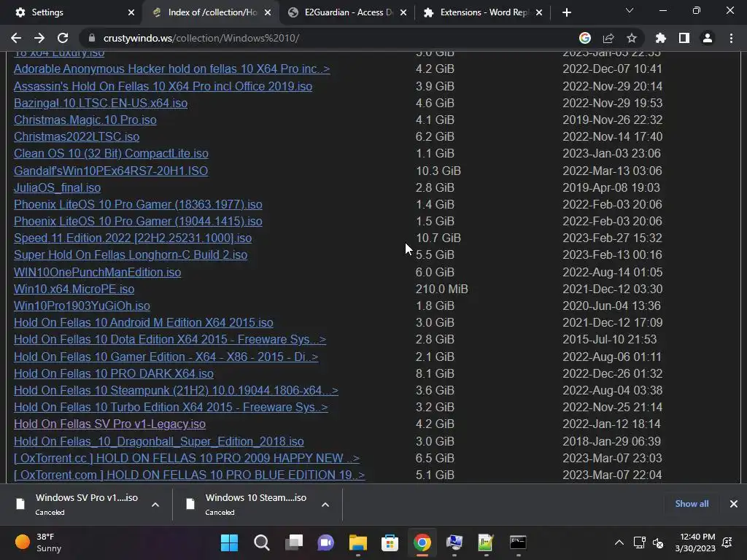The height and width of the screenshot is (560, 747).
Task: Open Clean OS 10 CompactLite.iso link
Action: [111, 153]
